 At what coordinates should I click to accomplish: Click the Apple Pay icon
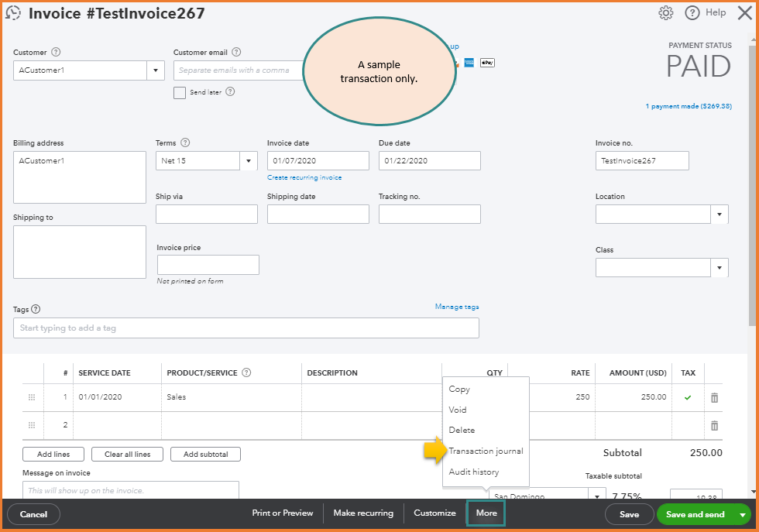coord(487,63)
